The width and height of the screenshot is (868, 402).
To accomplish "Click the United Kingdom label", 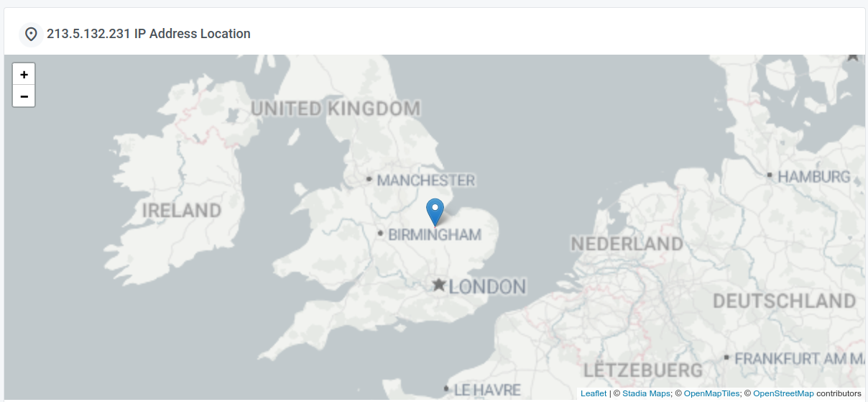I will (x=336, y=109).
